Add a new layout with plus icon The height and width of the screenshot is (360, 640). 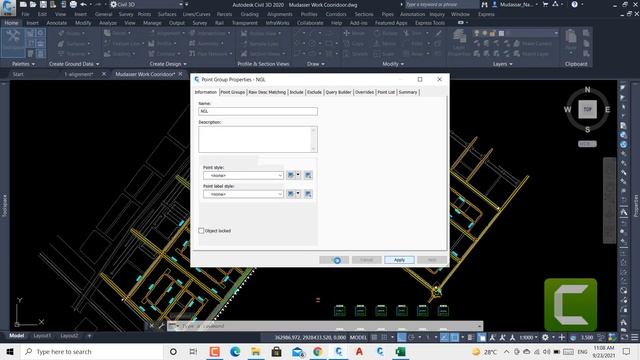click(89, 336)
